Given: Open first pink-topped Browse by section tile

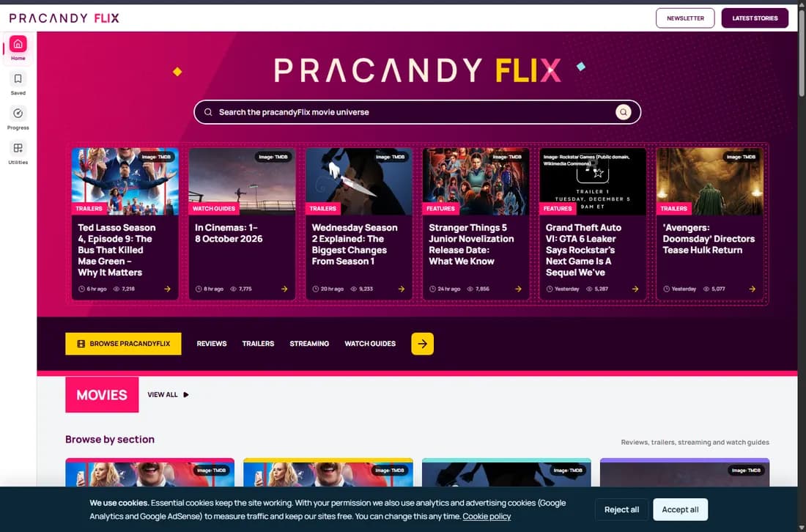Looking at the screenshot, I should 149,473.
